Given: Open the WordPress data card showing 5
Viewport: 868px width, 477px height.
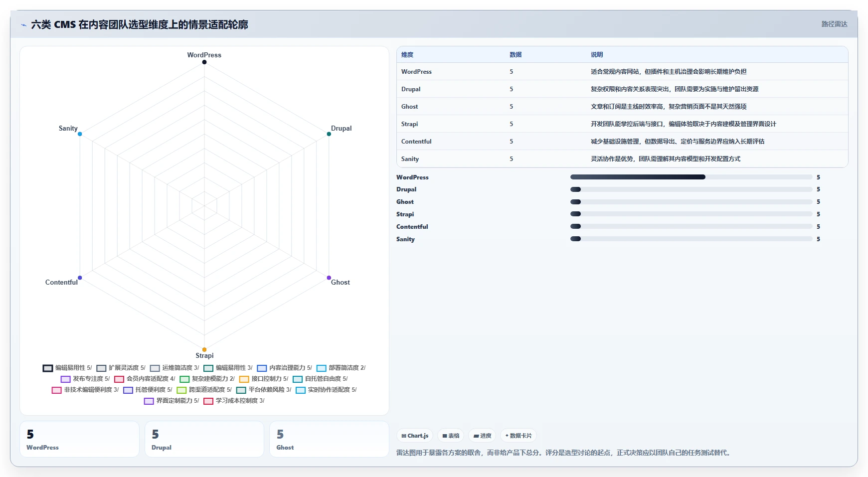Looking at the screenshot, I should coord(79,439).
